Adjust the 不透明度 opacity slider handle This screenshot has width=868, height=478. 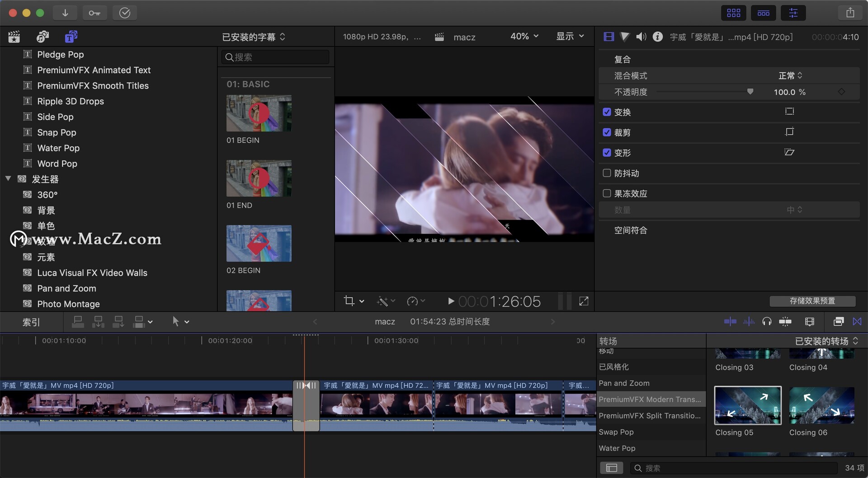(x=750, y=92)
